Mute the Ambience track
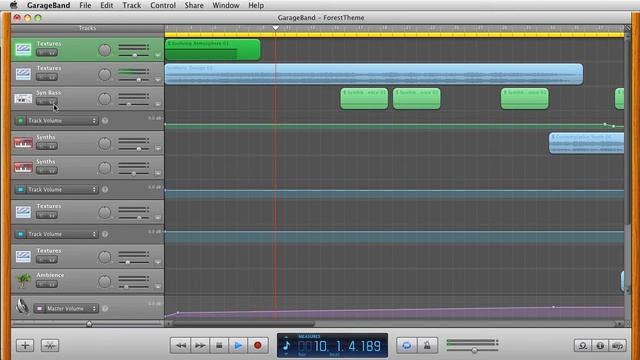 [41, 284]
